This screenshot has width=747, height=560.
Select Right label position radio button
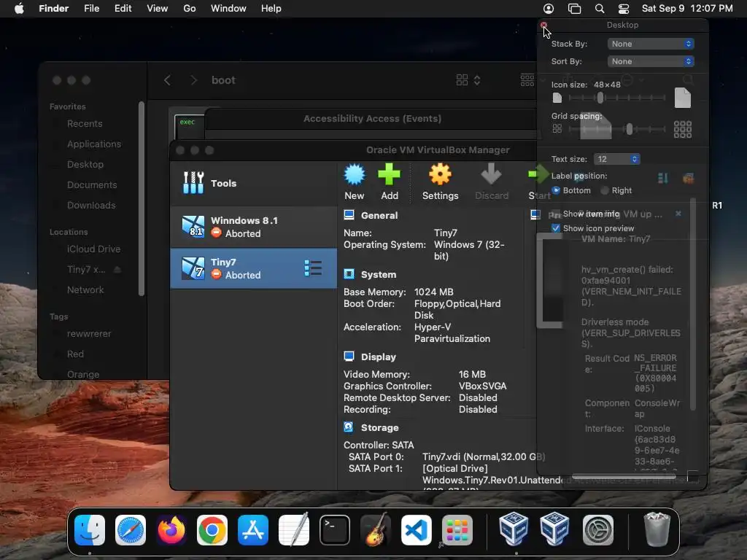point(605,190)
